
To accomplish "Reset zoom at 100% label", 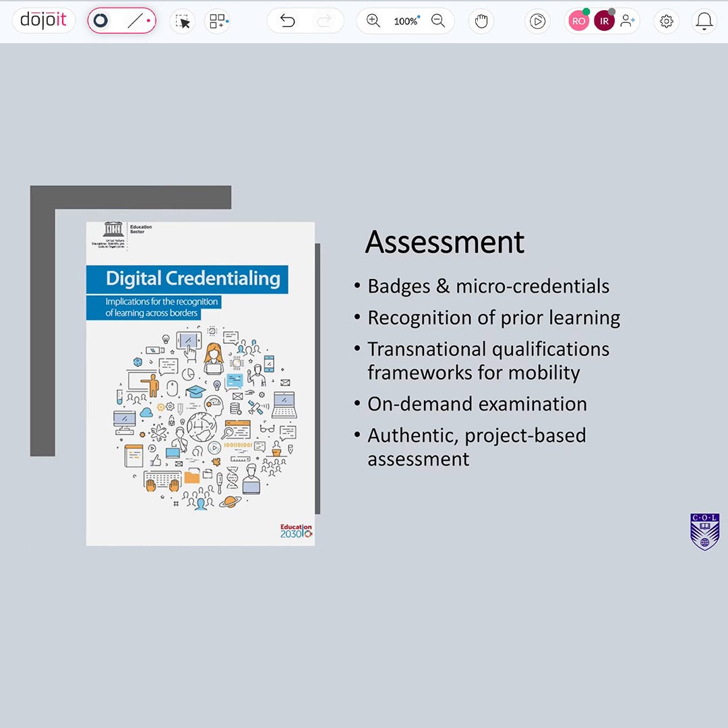I will pos(406,22).
